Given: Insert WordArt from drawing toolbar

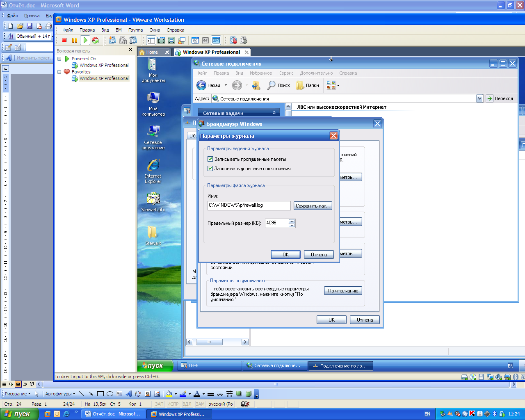Looking at the screenshot, I should [x=129, y=394].
